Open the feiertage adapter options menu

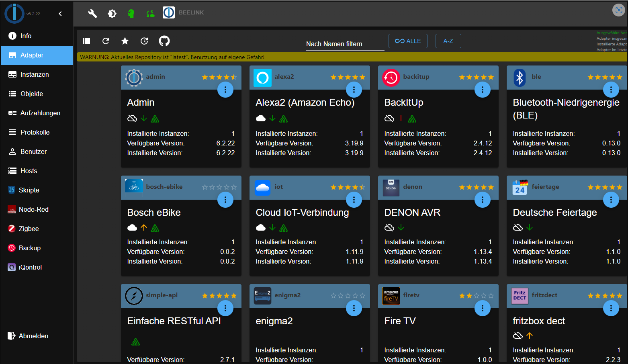pos(611,199)
